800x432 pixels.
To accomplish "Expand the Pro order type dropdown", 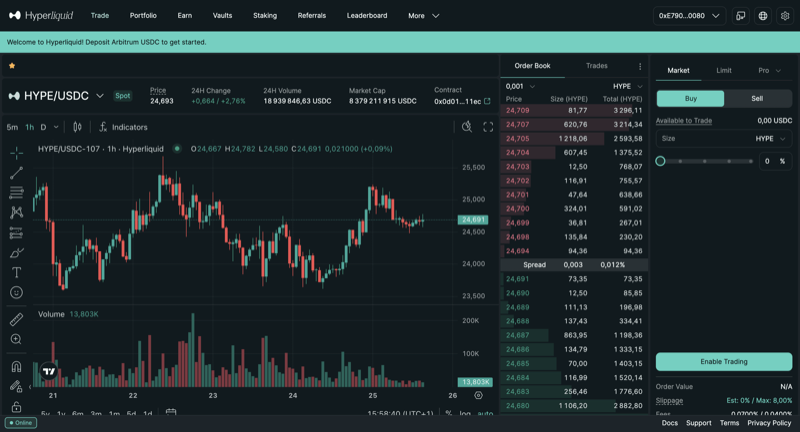I will tap(769, 70).
